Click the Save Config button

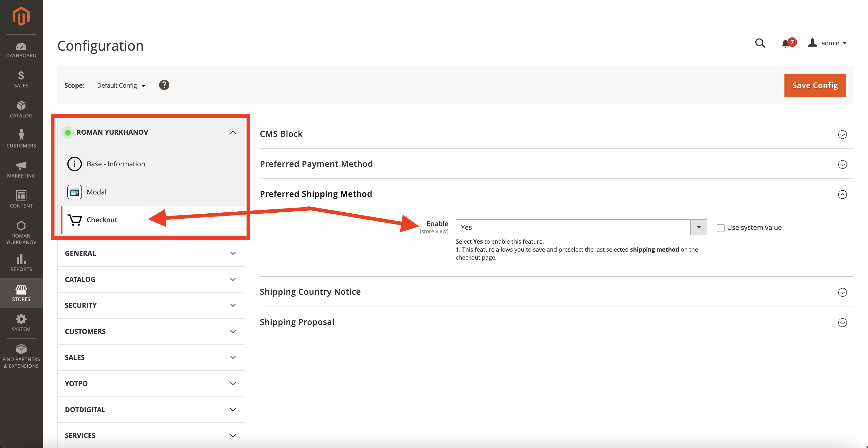815,85
